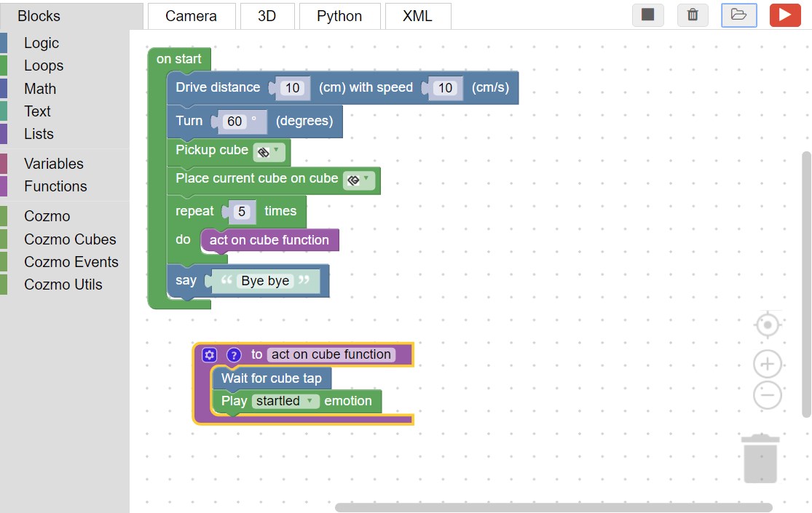The height and width of the screenshot is (513, 812).
Task: Click the repeat count field showing 5
Action: [x=243, y=212]
